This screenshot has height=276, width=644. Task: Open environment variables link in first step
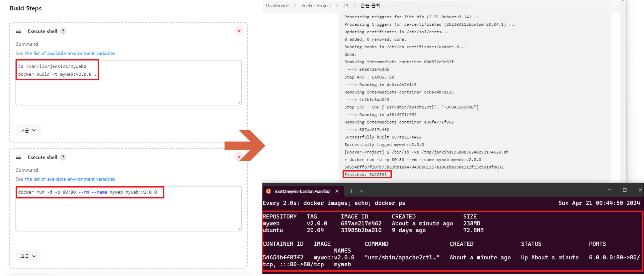(70, 54)
